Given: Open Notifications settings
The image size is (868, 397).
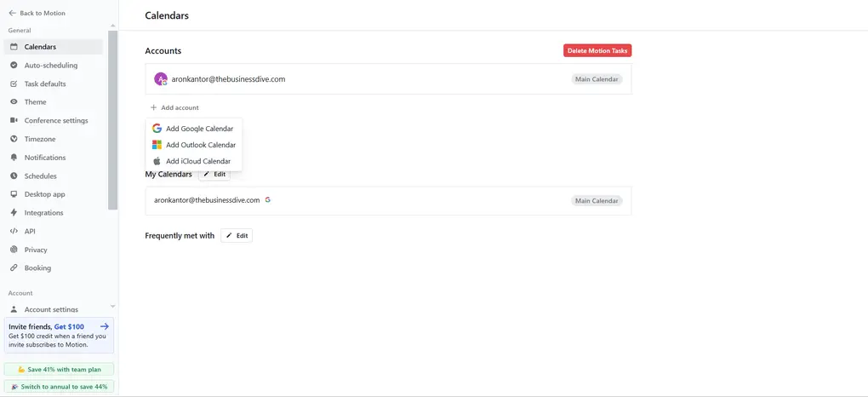Looking at the screenshot, I should tap(53, 158).
